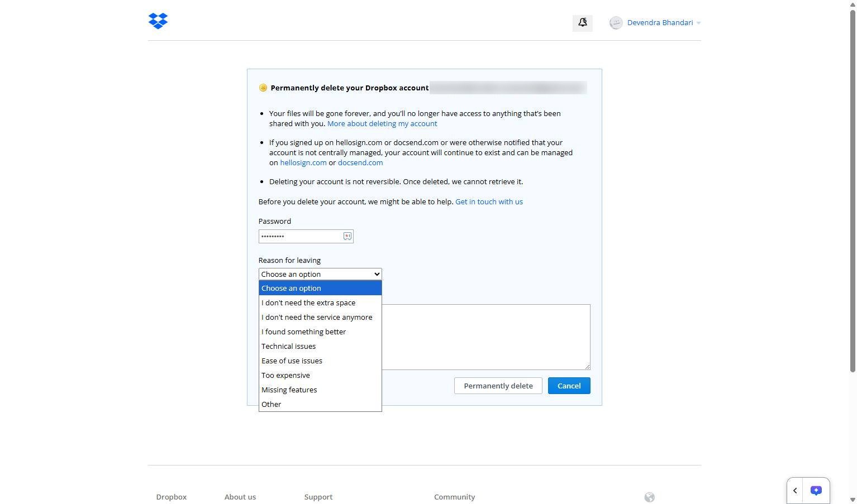
Task: Open the language globe icon in footer
Action: pos(649,497)
